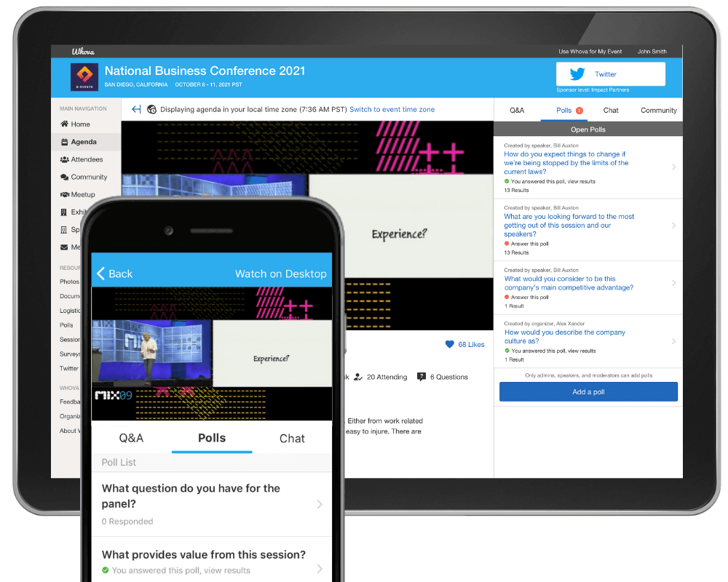Click the Community chat bubbles icon
This screenshot has height=582, width=728.
(x=64, y=177)
